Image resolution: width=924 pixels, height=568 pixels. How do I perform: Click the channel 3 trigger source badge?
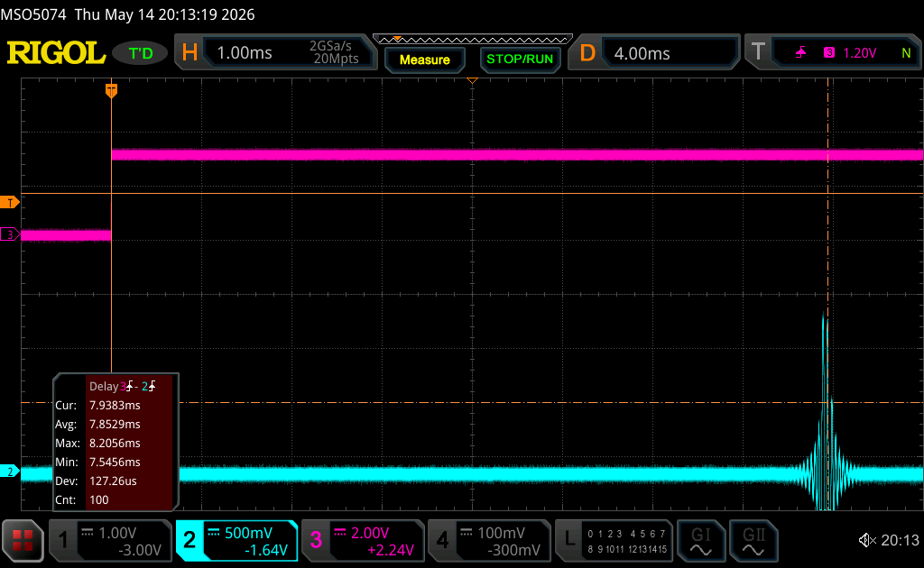[x=828, y=53]
